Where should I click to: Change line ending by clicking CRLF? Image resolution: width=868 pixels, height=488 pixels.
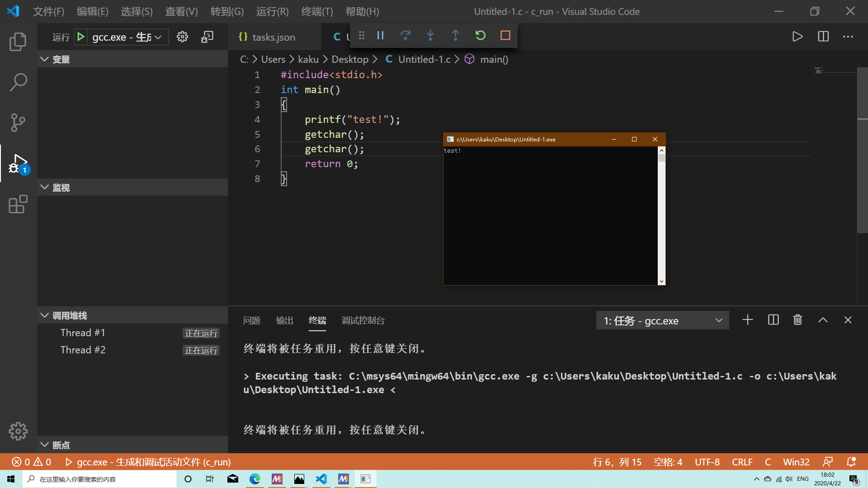pyautogui.click(x=742, y=462)
